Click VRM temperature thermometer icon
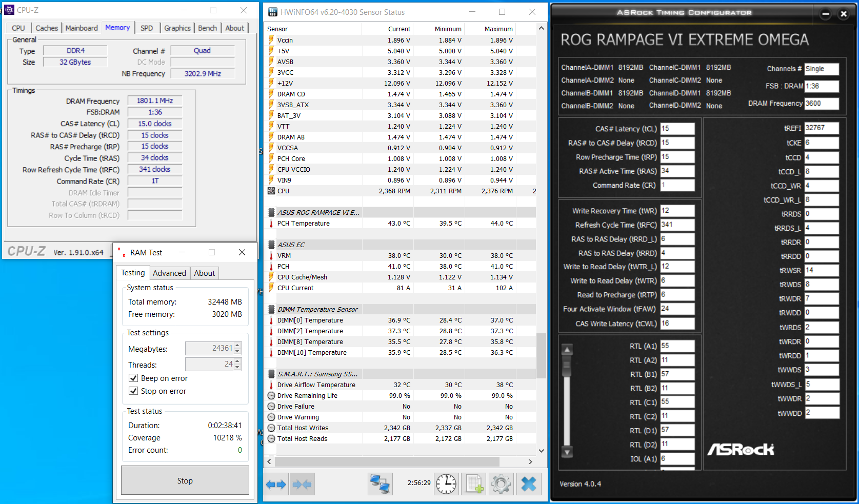 pos(271,256)
